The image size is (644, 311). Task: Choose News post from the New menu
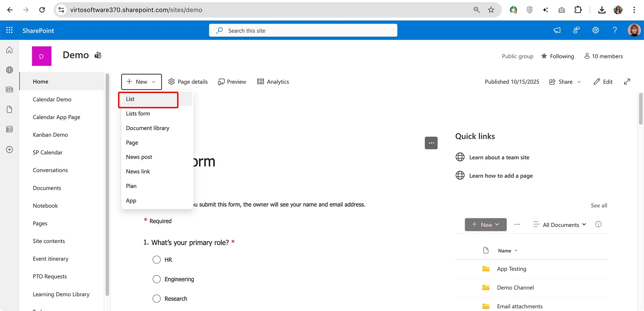pos(139,157)
